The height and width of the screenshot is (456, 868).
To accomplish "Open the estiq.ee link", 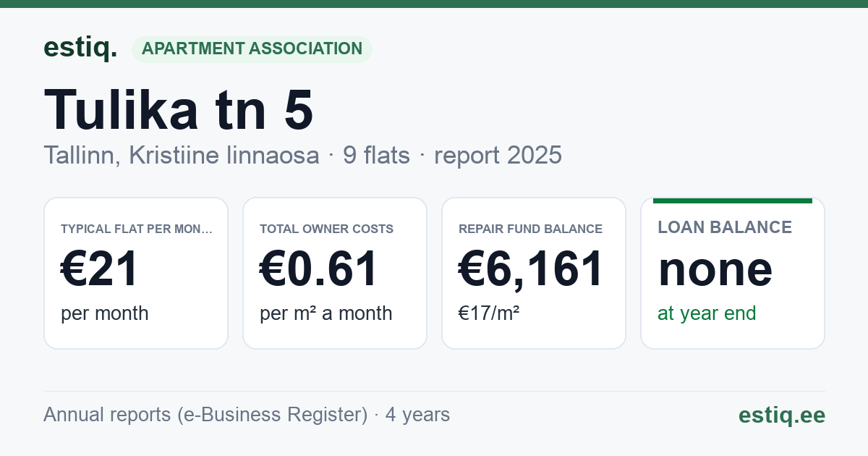I will point(782,415).
